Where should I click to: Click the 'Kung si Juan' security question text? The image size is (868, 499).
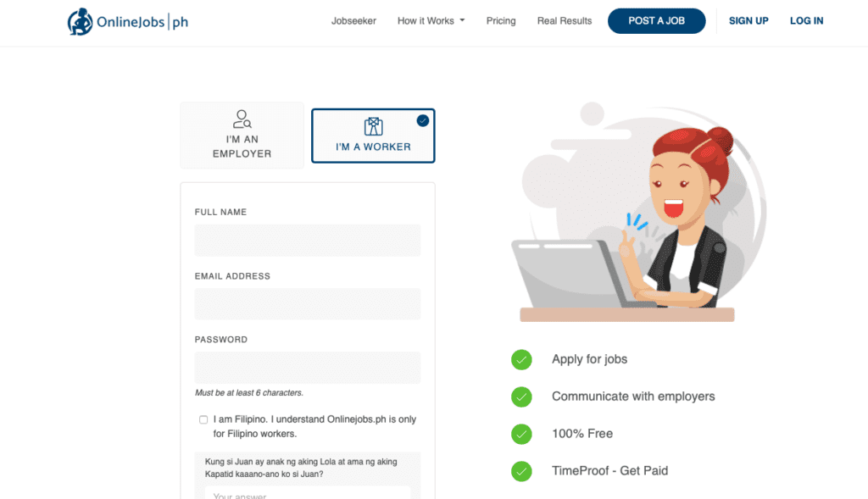tap(301, 468)
